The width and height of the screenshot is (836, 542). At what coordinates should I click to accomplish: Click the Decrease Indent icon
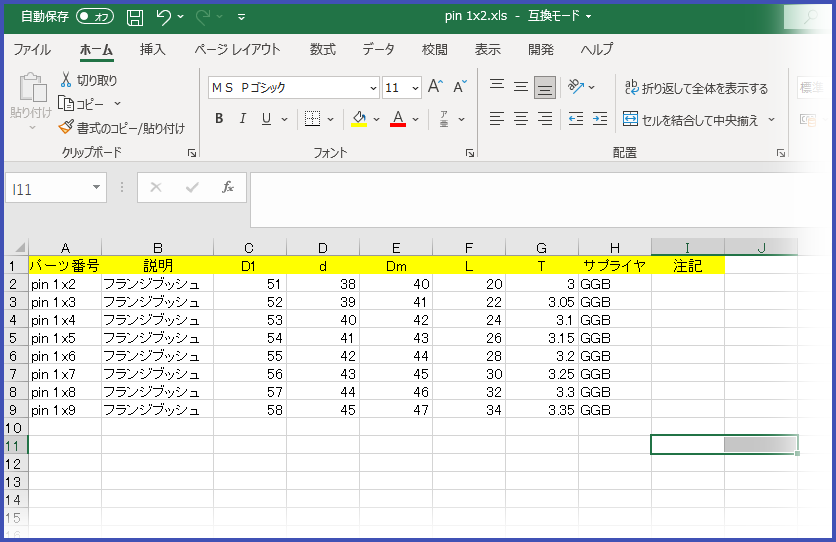pyautogui.click(x=576, y=119)
